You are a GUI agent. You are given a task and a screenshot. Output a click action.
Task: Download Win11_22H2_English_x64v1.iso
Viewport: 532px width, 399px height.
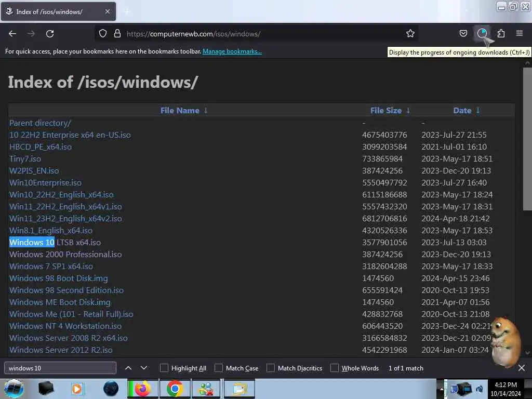65,206
